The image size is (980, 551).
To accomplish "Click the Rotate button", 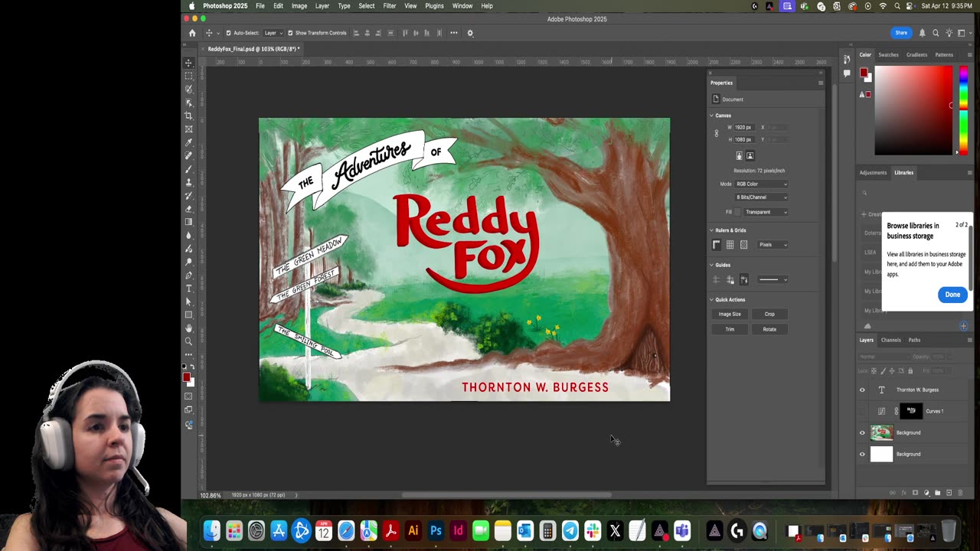I will click(x=769, y=329).
